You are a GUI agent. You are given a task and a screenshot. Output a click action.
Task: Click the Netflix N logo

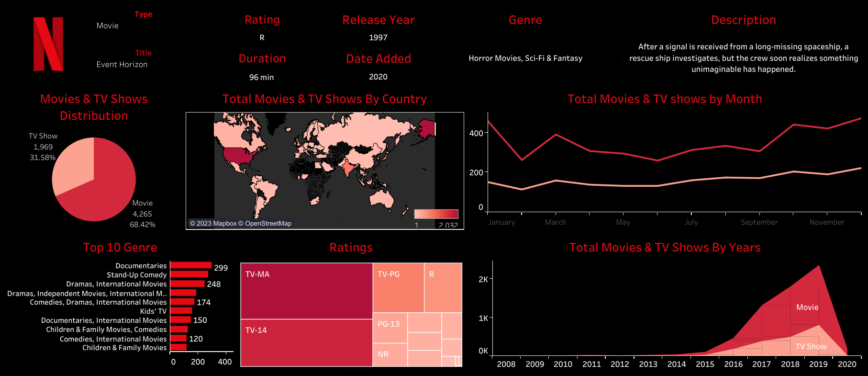point(48,44)
